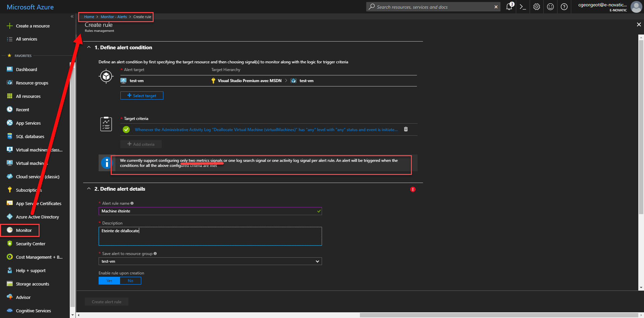The image size is (644, 318).
Task: Click the Add criteria button
Action: pyautogui.click(x=141, y=144)
